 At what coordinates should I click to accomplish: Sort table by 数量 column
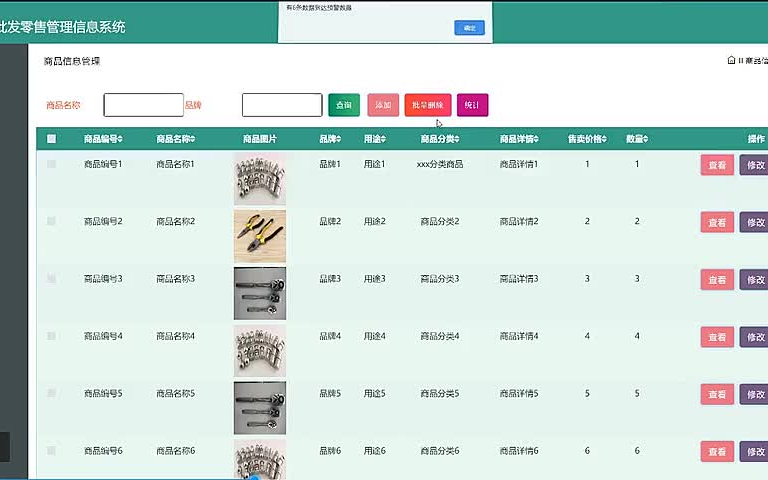(637, 139)
